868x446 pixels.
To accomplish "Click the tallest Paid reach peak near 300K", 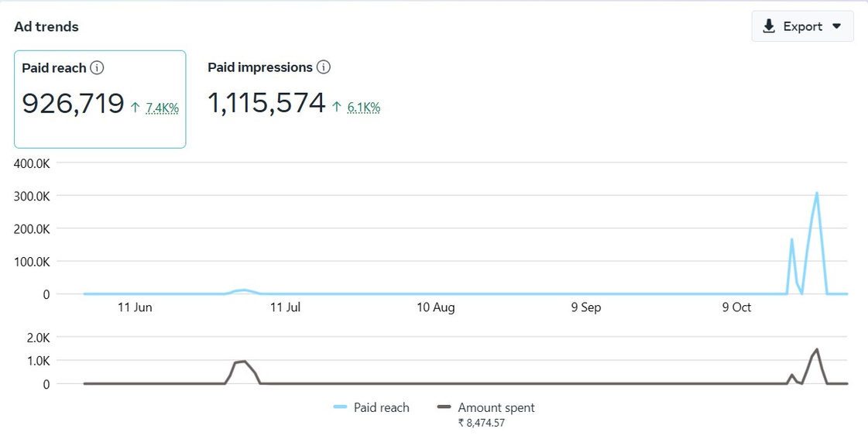I will tap(817, 194).
